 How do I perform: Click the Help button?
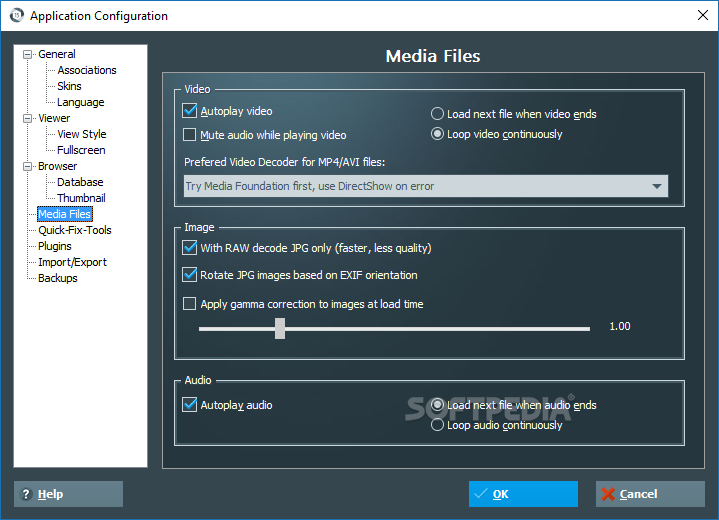coord(68,494)
